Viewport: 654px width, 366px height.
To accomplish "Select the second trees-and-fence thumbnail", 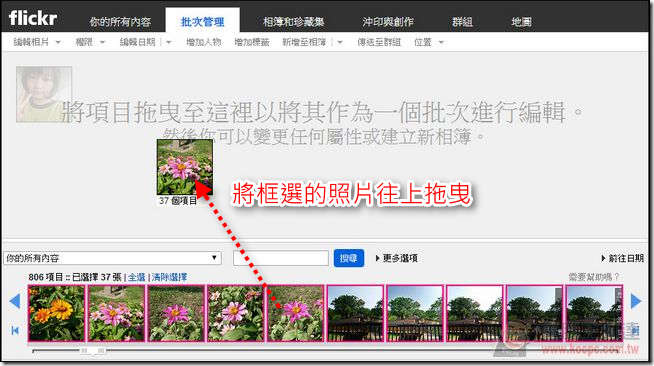I will click(415, 313).
